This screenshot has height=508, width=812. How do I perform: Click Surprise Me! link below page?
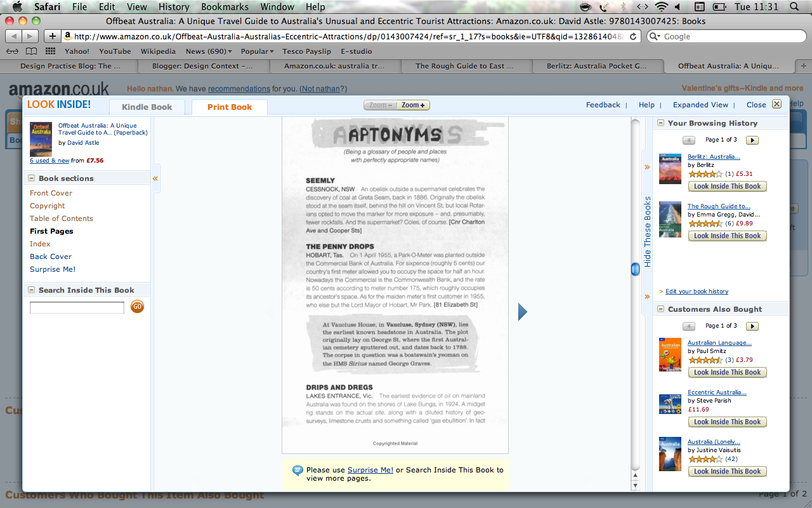(370, 470)
